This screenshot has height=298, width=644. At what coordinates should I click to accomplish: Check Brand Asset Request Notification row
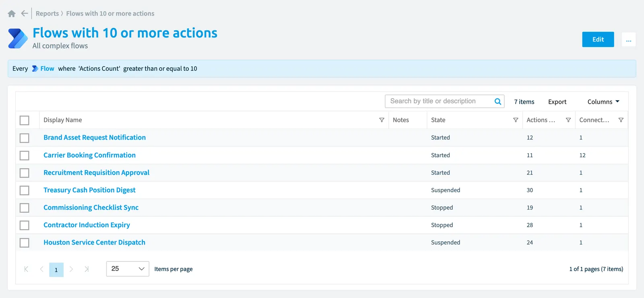[25, 138]
